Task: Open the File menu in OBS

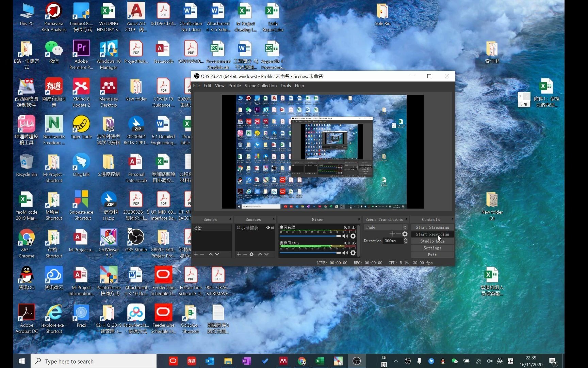Action: tap(196, 86)
